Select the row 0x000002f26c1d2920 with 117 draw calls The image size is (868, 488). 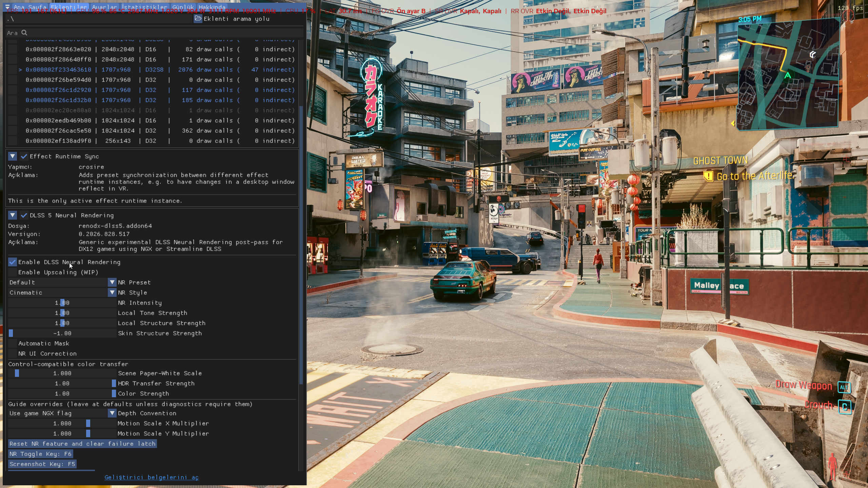pos(160,90)
